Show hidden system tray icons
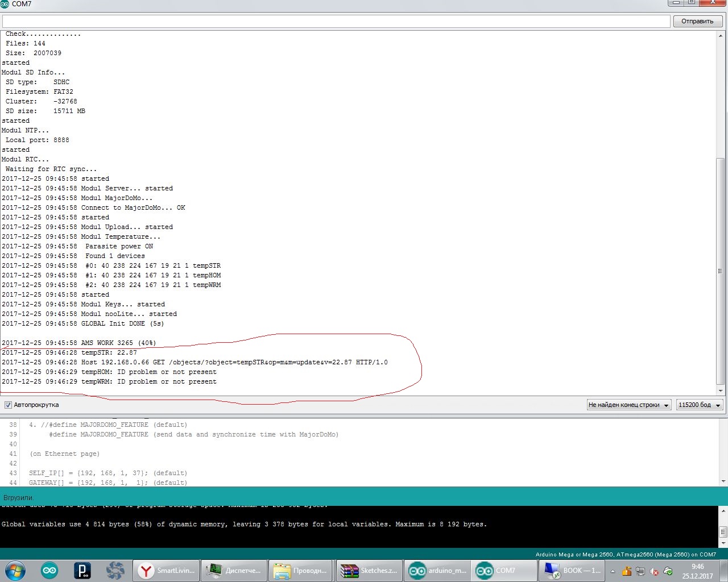Image resolution: width=728 pixels, height=582 pixels. [613, 571]
